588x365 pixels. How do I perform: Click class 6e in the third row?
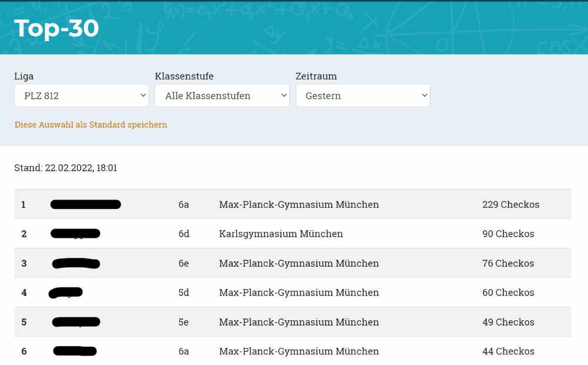[x=183, y=263]
